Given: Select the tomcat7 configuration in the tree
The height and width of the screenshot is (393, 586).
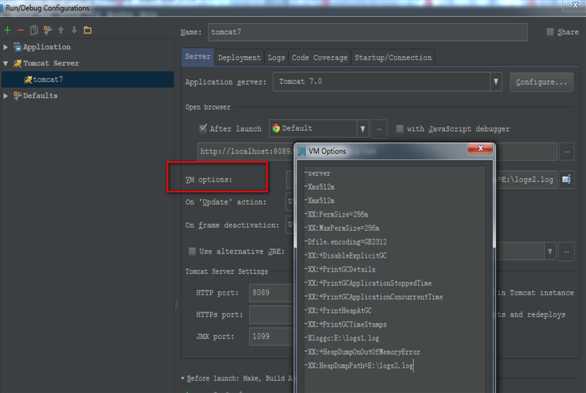Looking at the screenshot, I should click(x=87, y=80).
